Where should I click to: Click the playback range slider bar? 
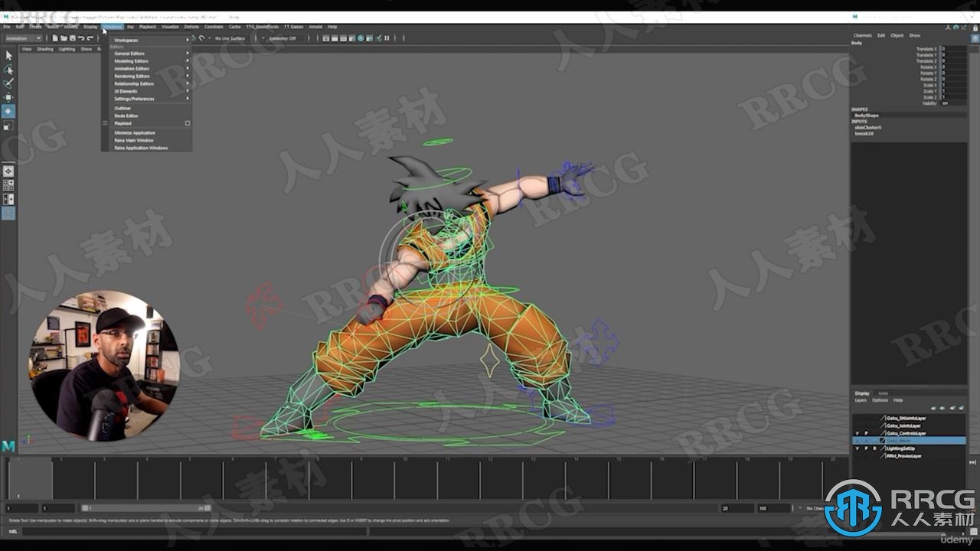coord(145,508)
